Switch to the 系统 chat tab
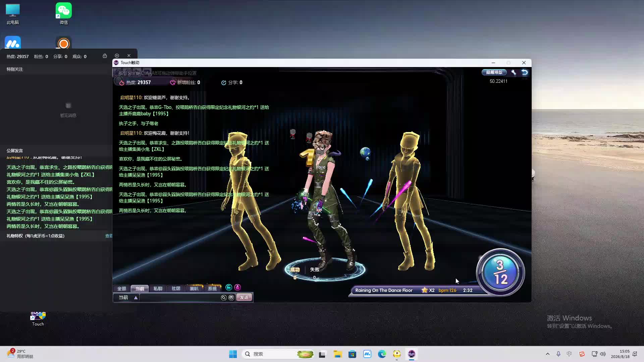Viewport: 644px width, 362px height. pos(212,289)
